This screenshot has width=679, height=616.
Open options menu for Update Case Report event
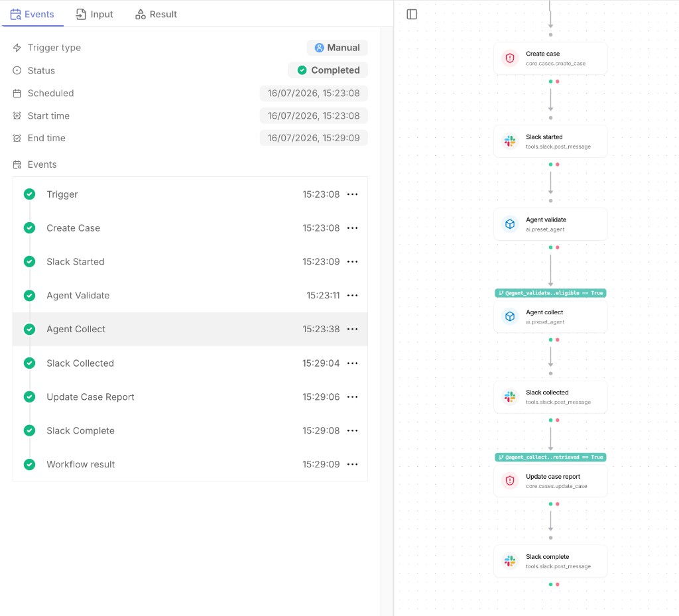[353, 397]
